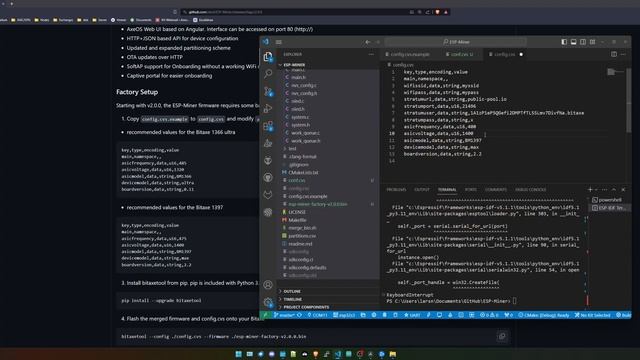Open the Extensions view in activity bar

pyautogui.click(x=268, y=126)
